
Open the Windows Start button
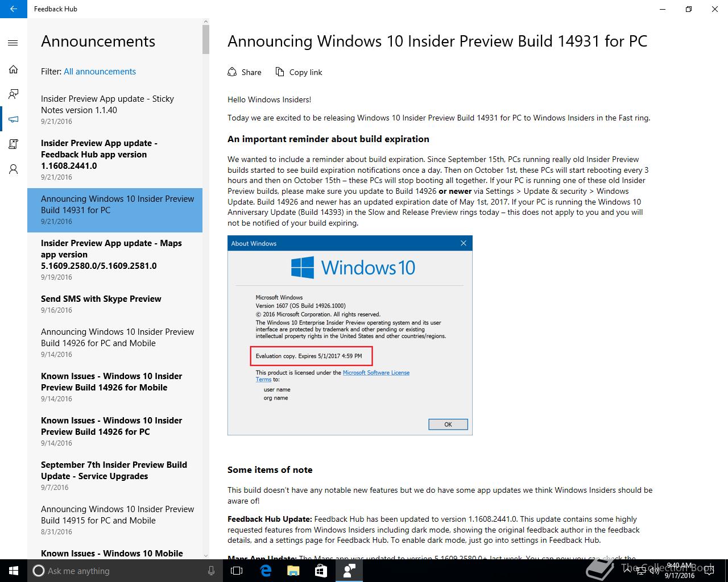(x=14, y=571)
